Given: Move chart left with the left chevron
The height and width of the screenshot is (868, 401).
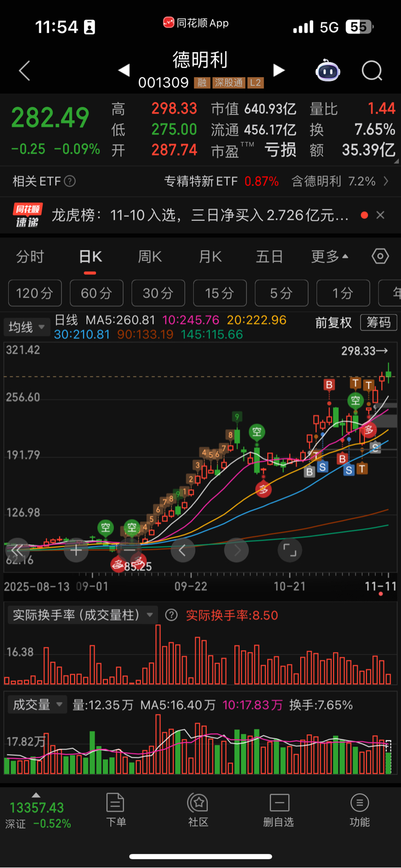Looking at the screenshot, I should click(x=183, y=550).
